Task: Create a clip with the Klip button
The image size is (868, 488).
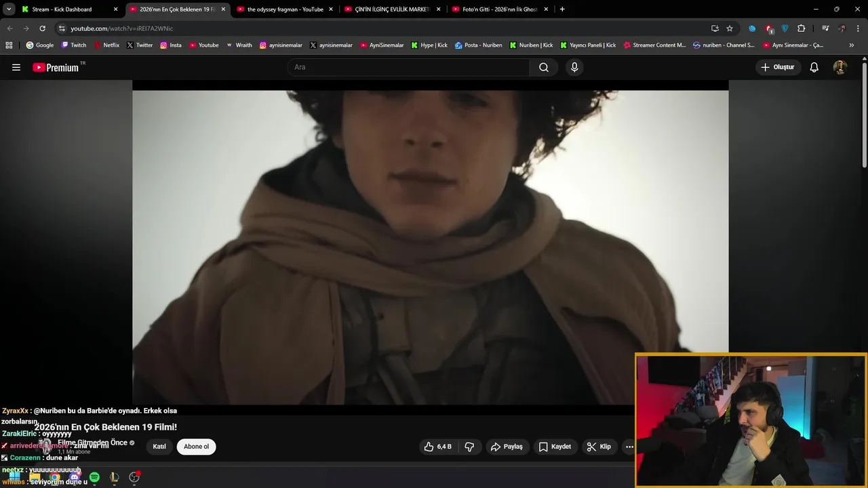Action: [x=599, y=447]
